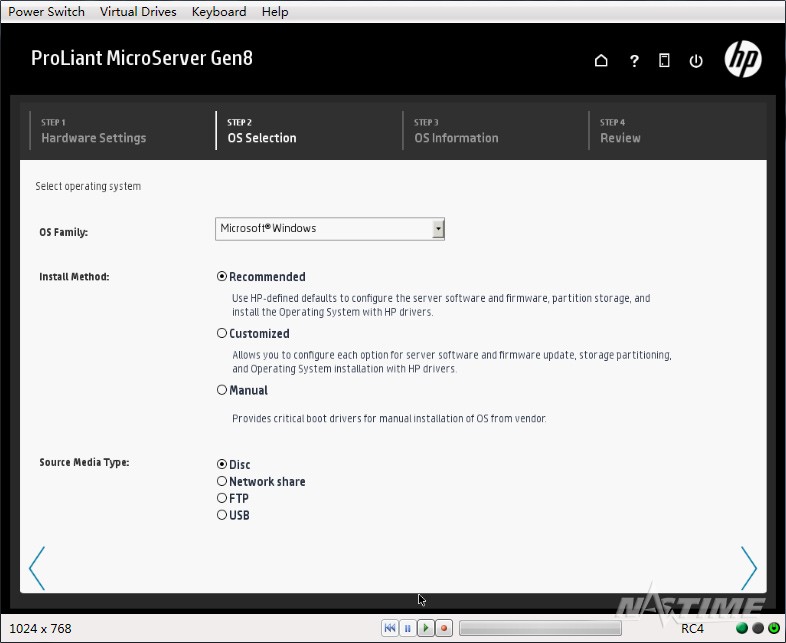Image resolution: width=786 pixels, height=643 pixels.
Task: Click the 'OS Family:' label
Action: click(x=64, y=232)
